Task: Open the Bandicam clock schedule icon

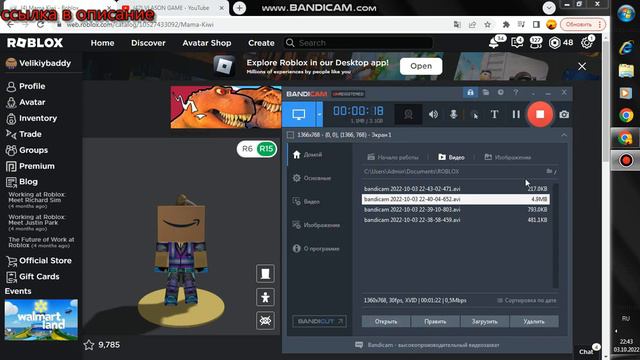Action: click(x=500, y=93)
